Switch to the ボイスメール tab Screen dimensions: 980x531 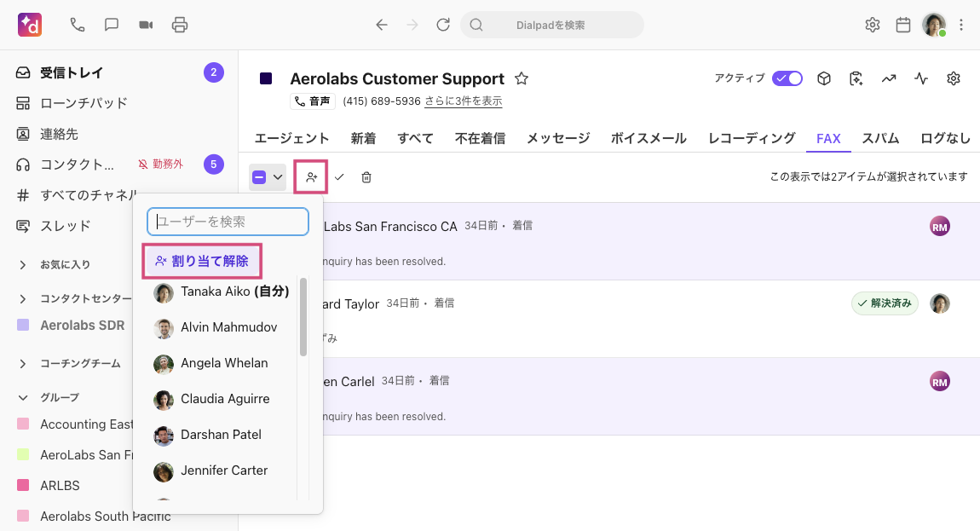pos(649,138)
